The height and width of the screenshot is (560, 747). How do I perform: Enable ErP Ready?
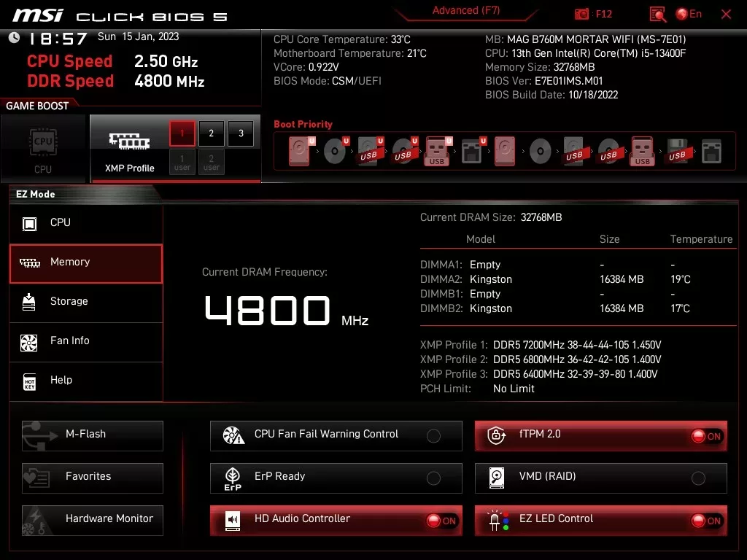tap(433, 478)
